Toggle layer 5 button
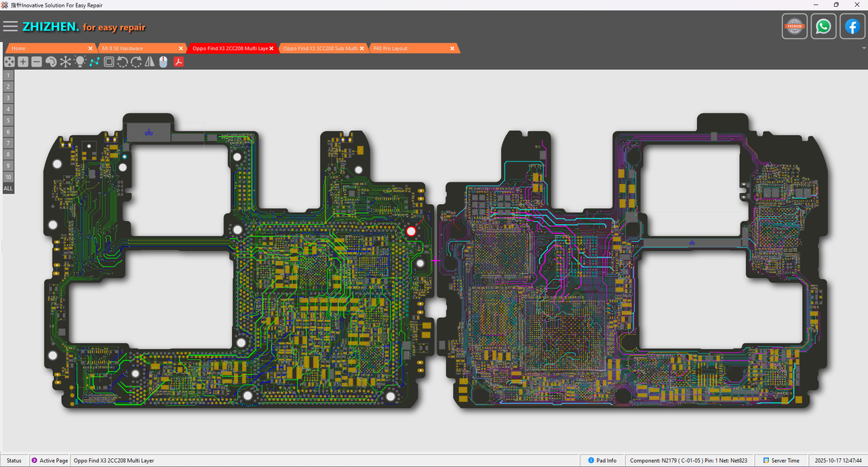Viewport: 868px width, 467px height. (x=8, y=121)
